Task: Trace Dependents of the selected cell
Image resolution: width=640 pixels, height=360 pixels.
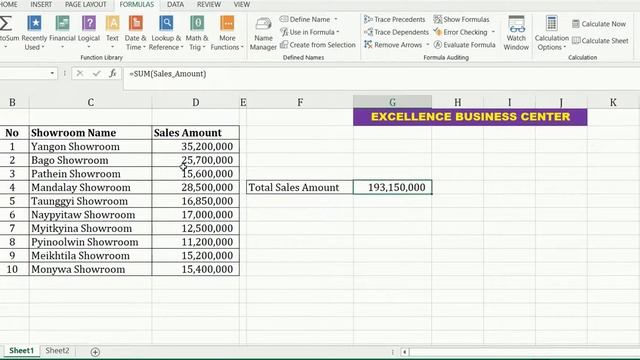Action: [x=396, y=32]
